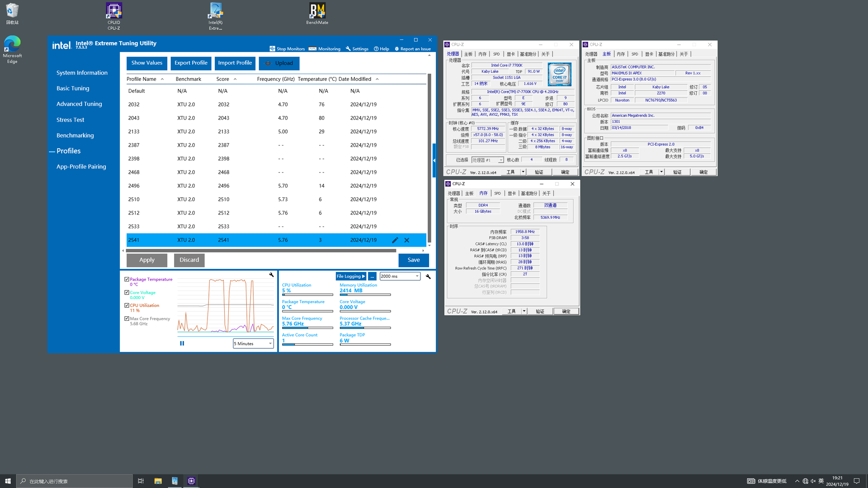
Task: Apply the selected profile
Action: tap(147, 260)
